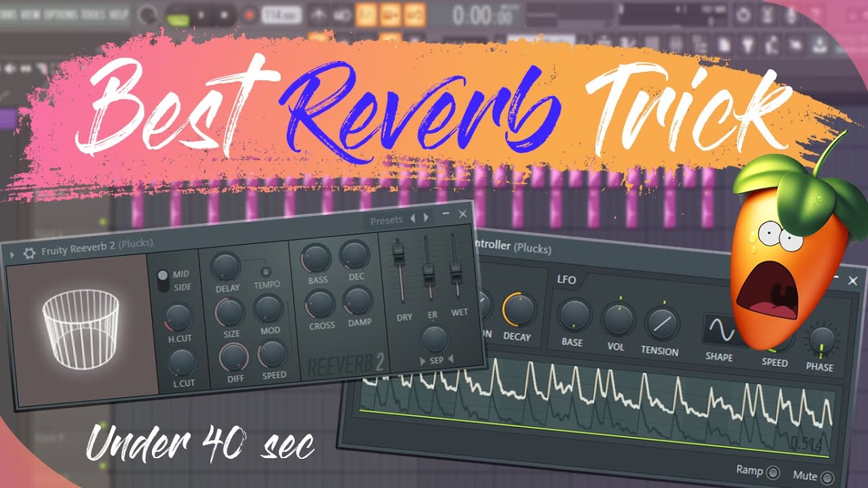Viewport: 868px width, 488px height.
Task: Select next preset arrow in Reeverb 2
Action: (426, 218)
